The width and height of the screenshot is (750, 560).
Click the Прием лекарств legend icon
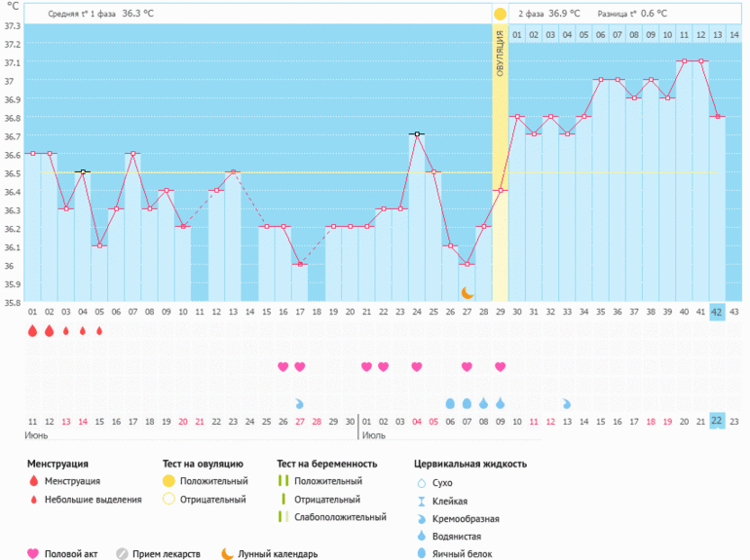(122, 553)
